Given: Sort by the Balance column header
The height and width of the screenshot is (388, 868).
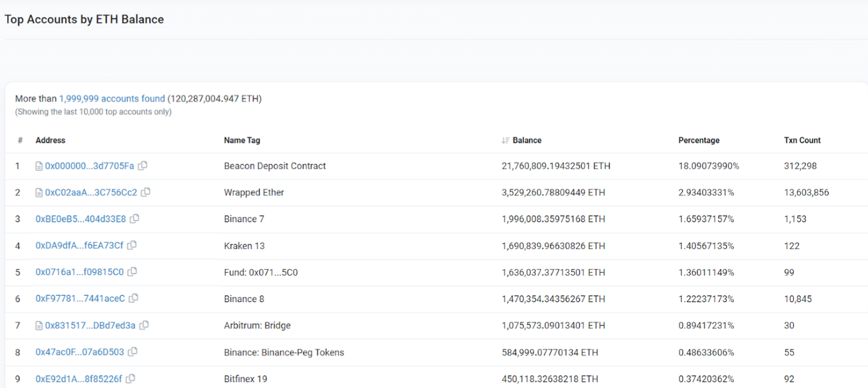Looking at the screenshot, I should click(527, 140).
